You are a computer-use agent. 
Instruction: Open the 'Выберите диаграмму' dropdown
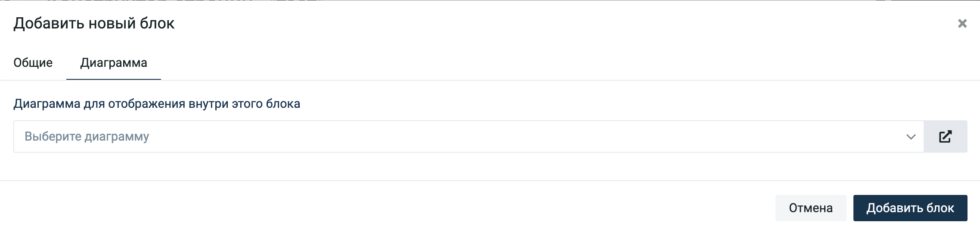click(468, 137)
